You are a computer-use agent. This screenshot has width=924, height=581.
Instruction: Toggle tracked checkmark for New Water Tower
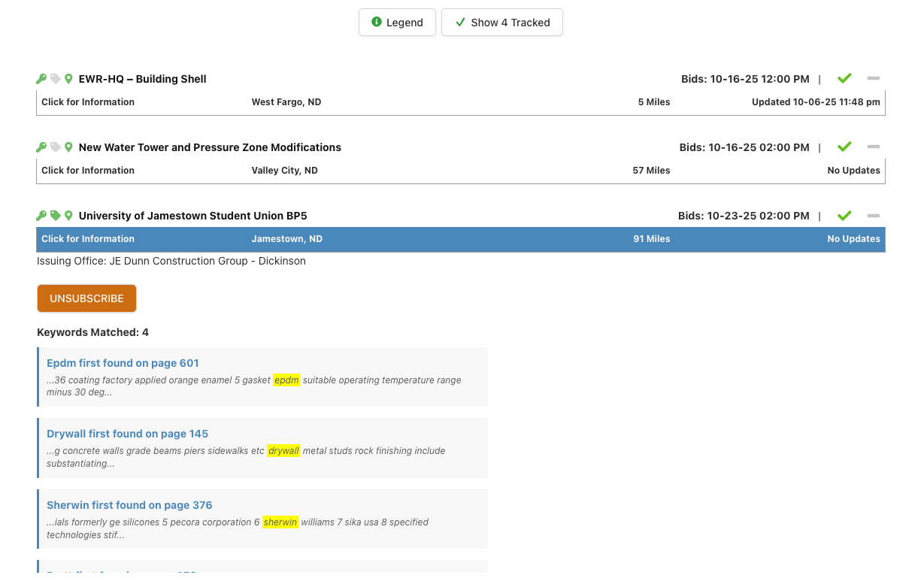point(844,147)
